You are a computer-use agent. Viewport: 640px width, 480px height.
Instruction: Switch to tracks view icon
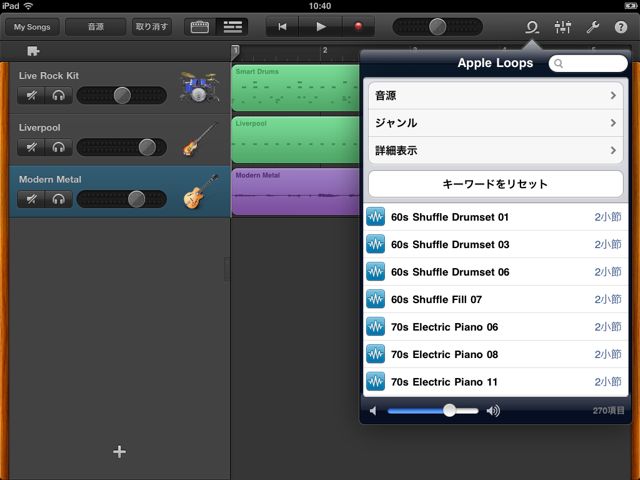232,27
